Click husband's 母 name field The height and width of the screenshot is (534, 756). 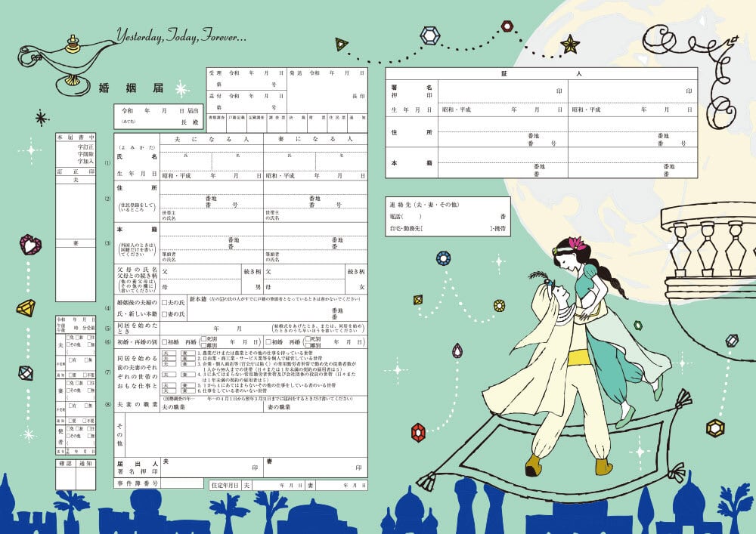pyautogui.click(x=200, y=286)
